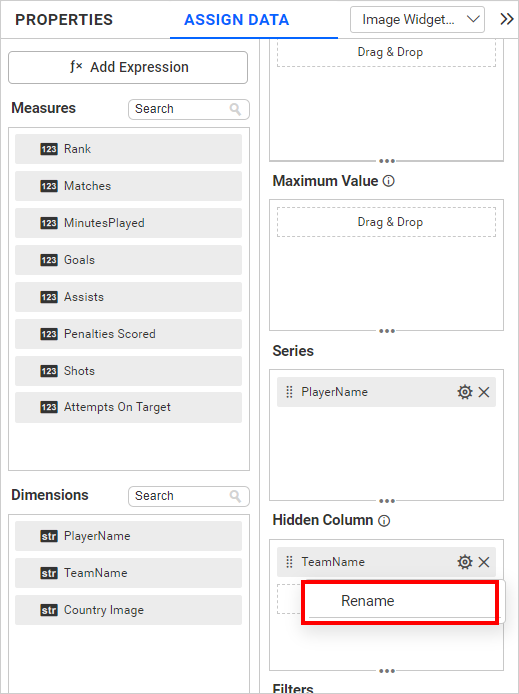The image size is (519, 694).
Task: Click the Maximum Value info icon
Action: pyautogui.click(x=388, y=181)
